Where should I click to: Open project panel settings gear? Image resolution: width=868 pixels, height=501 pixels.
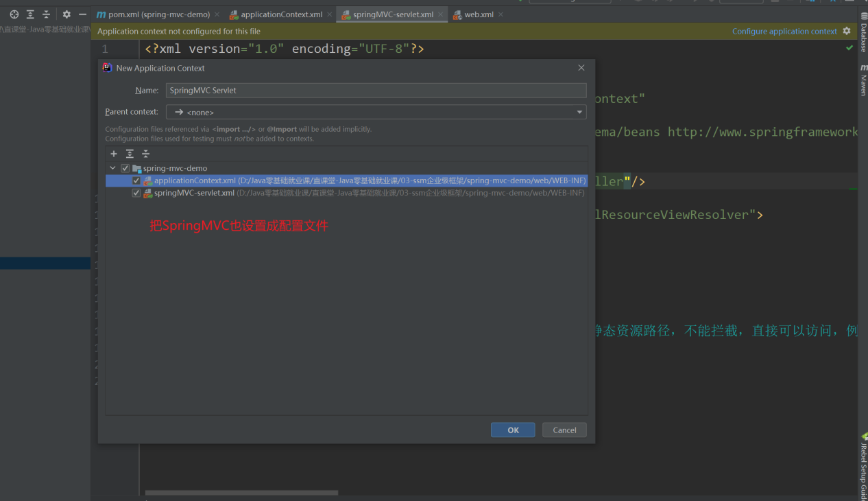tap(67, 14)
